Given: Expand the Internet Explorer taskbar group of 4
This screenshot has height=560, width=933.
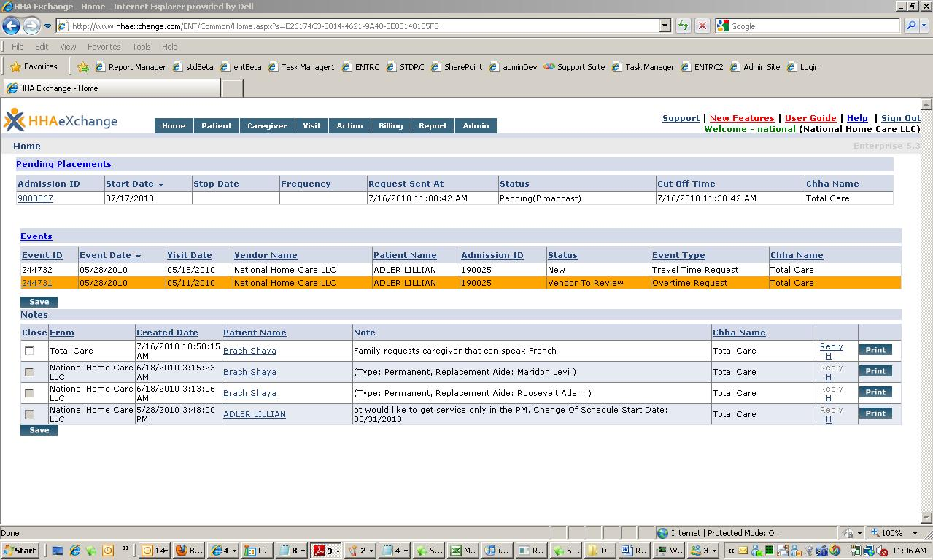Looking at the screenshot, I should point(224,551).
